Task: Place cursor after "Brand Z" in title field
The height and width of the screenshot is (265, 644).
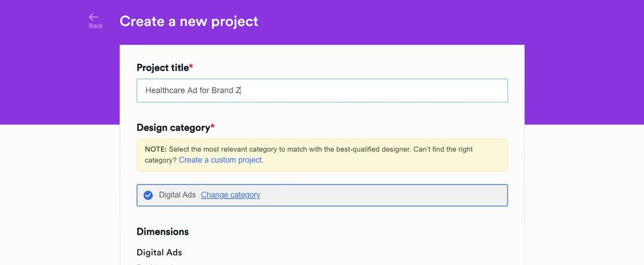Action: coord(241,90)
